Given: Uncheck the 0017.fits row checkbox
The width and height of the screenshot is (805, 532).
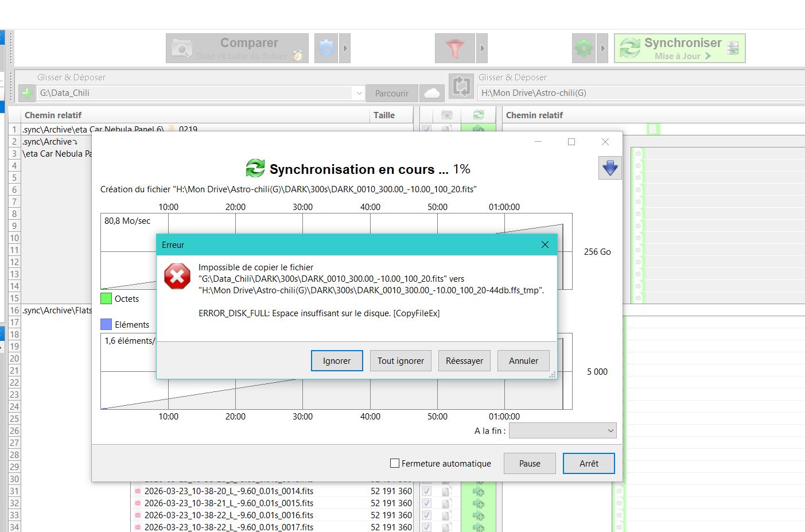Looking at the screenshot, I should point(427,527).
